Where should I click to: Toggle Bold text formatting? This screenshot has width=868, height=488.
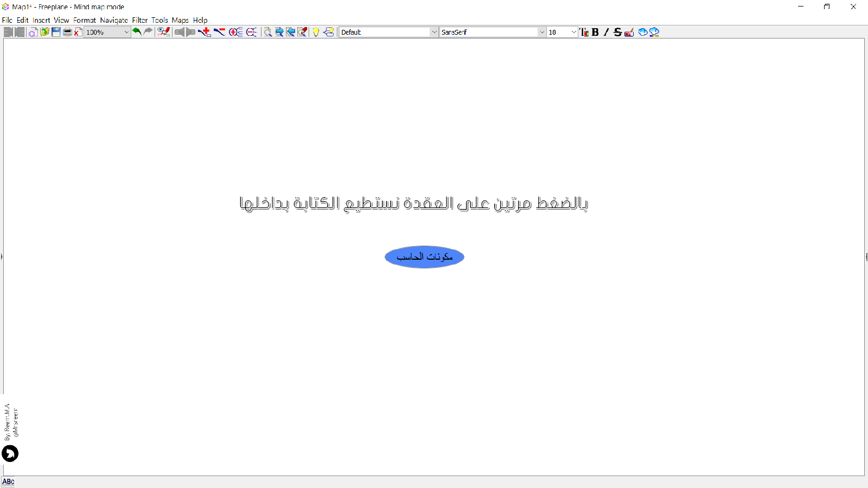click(x=595, y=33)
